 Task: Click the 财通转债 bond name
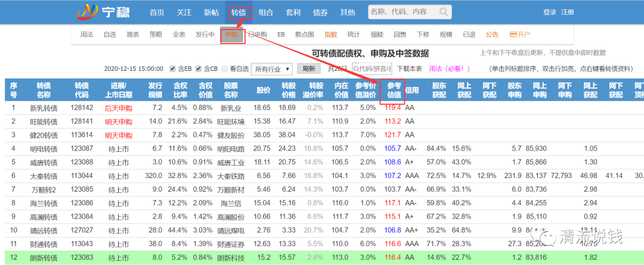coord(44,245)
